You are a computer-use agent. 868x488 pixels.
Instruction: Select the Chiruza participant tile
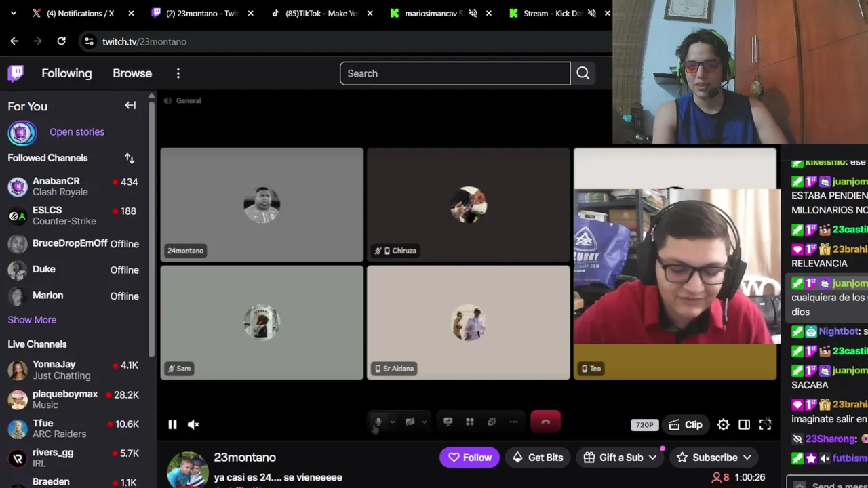[469, 205]
